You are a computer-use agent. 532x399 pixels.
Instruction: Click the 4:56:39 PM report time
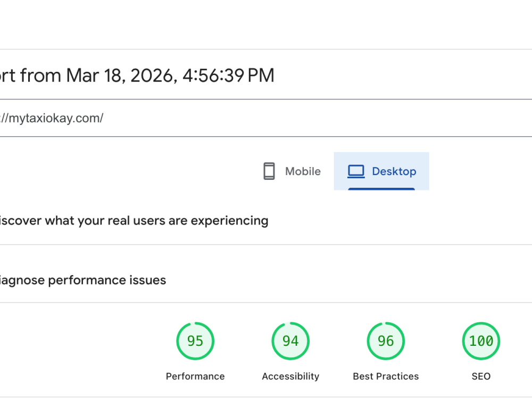[x=228, y=76]
